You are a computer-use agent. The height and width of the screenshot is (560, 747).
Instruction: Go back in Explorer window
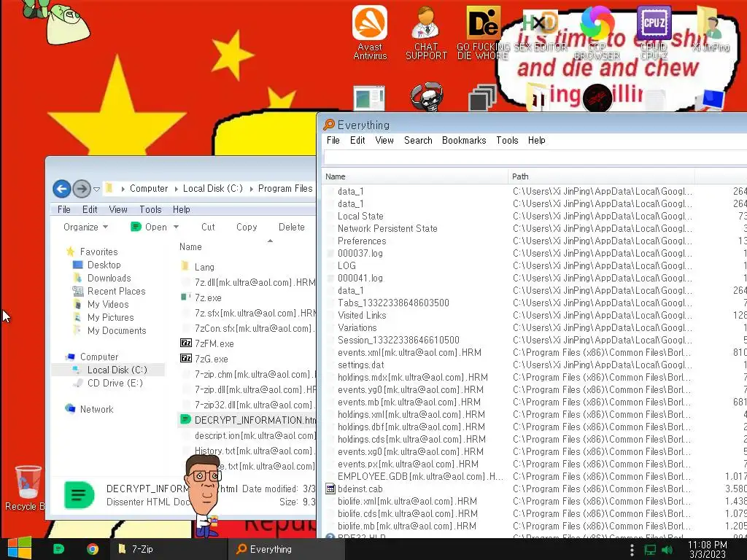click(x=61, y=189)
